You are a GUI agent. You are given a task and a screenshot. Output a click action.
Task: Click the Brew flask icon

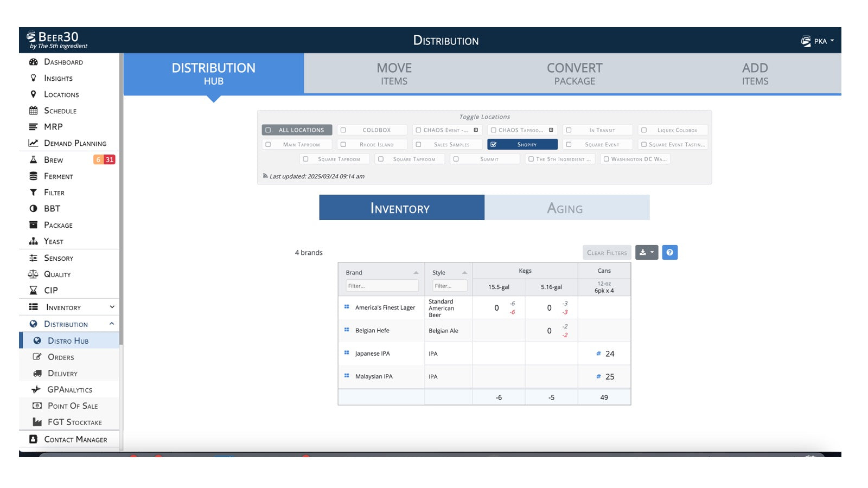coord(33,159)
